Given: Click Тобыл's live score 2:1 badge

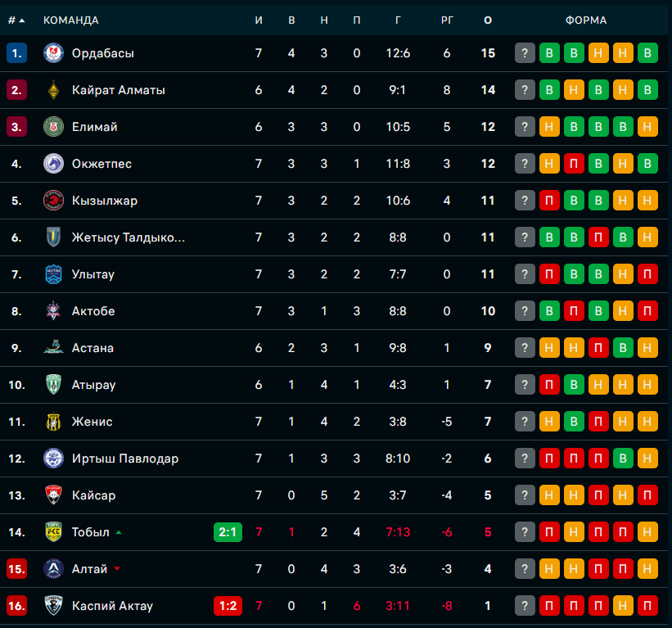Looking at the screenshot, I should tap(228, 532).
